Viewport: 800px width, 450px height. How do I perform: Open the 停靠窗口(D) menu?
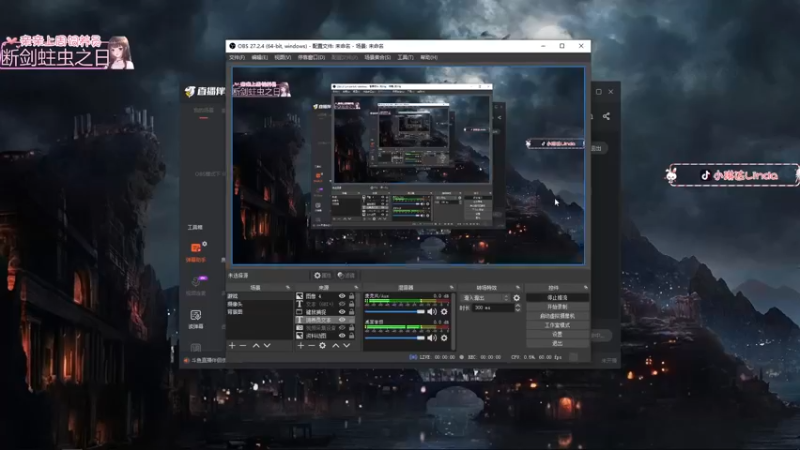311,58
